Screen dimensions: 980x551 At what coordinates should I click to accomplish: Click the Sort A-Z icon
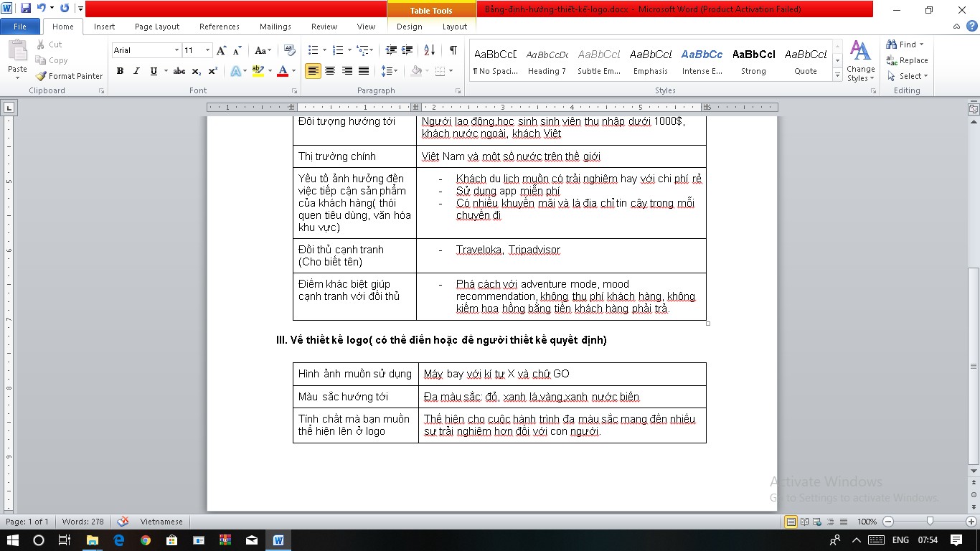(429, 50)
